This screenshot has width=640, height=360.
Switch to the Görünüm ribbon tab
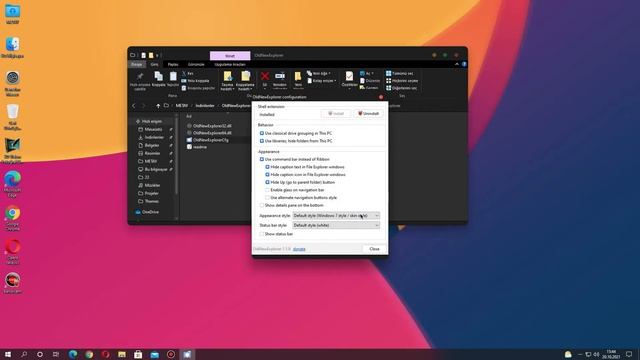click(x=196, y=64)
